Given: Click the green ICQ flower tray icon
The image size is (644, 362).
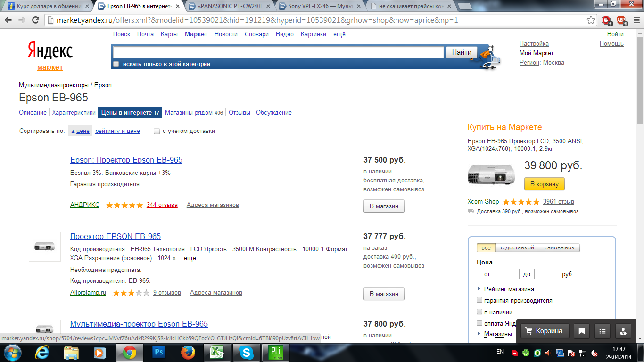Looking at the screenshot, I should pos(526,353).
